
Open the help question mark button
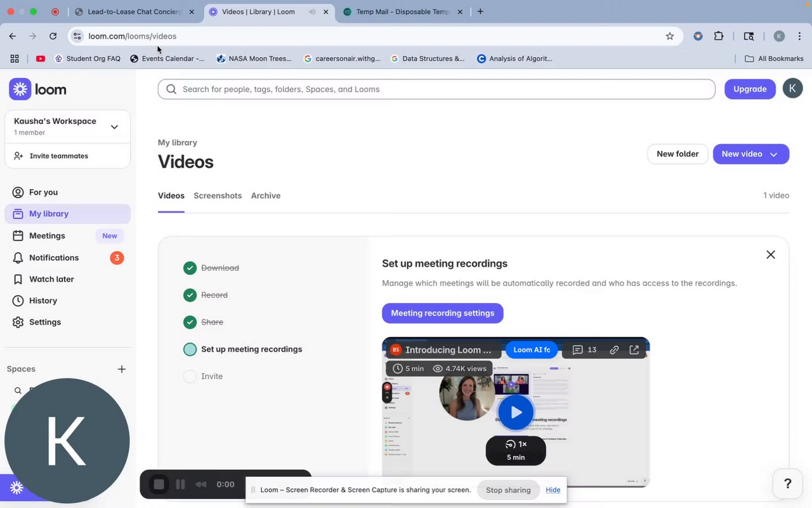788,484
